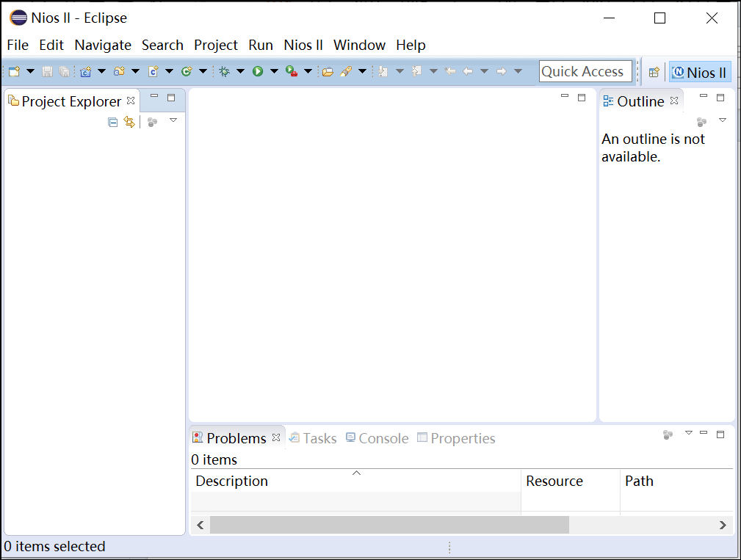Click the New C Source File icon
Viewport: 741px width, 560px height.
[x=153, y=71]
